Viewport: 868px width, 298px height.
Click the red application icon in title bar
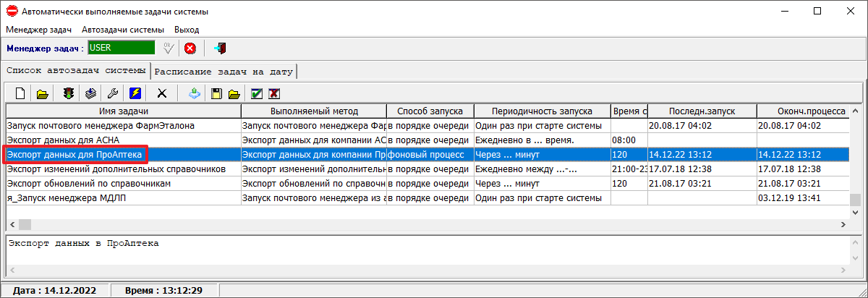(x=11, y=11)
